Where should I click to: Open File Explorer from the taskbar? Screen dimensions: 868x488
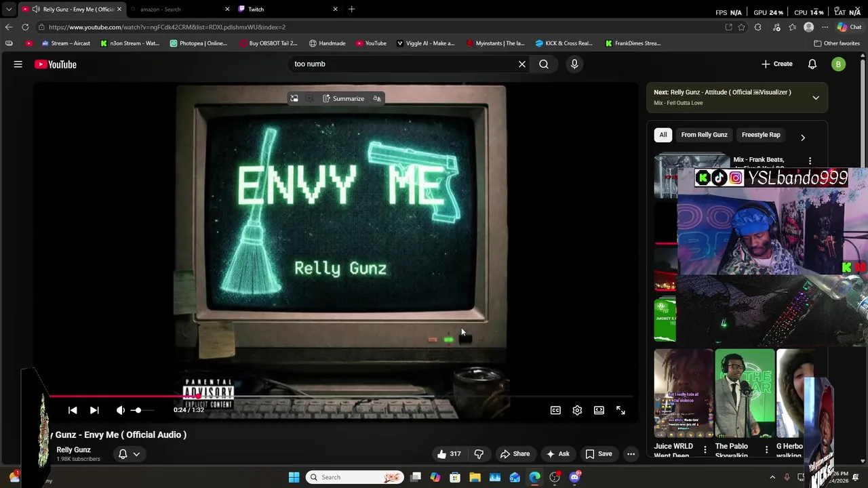475,477
